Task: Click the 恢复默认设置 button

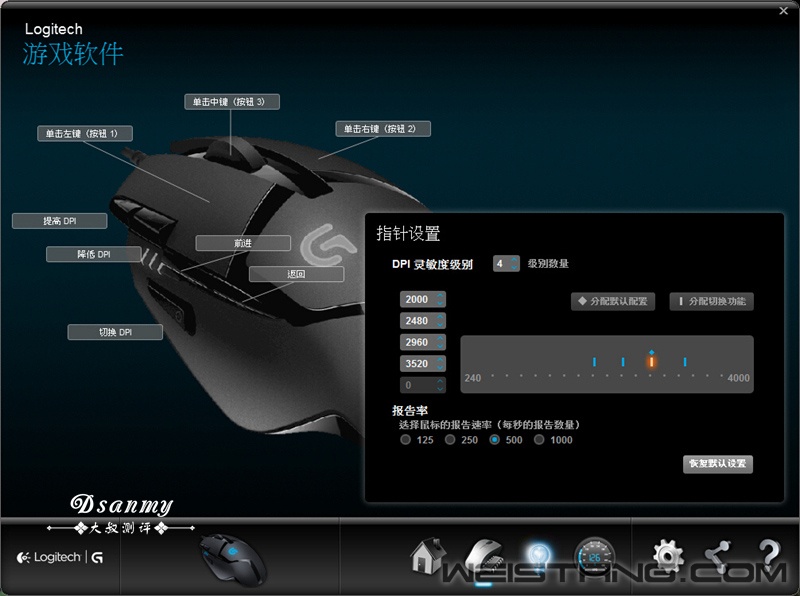Action: click(x=717, y=464)
